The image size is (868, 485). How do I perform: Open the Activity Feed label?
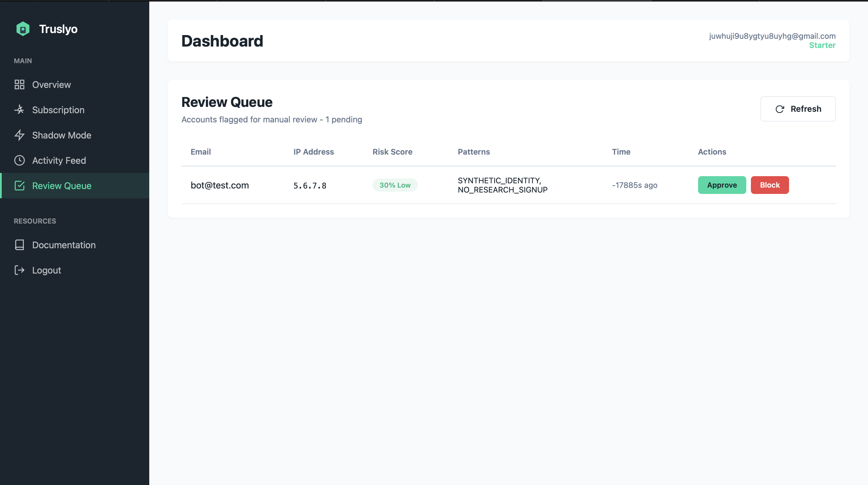click(x=59, y=161)
